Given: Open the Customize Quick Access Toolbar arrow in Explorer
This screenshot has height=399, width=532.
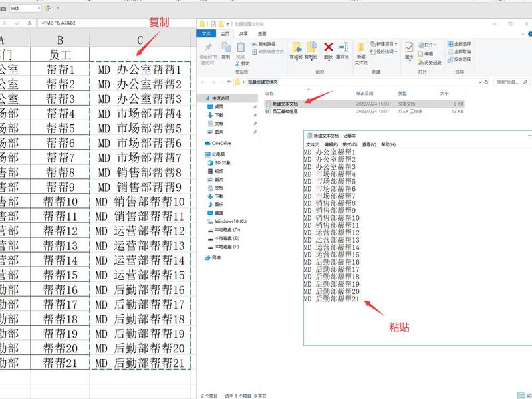Looking at the screenshot, I should click(227, 24).
